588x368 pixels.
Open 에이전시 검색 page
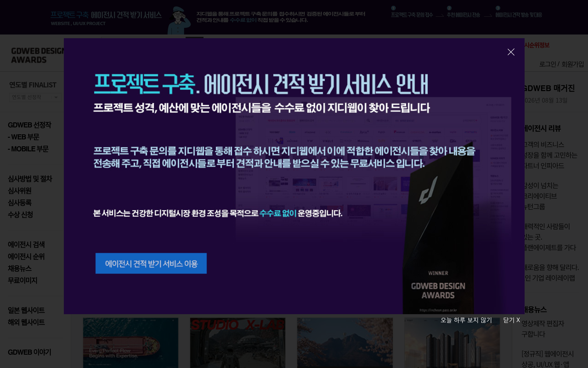coord(26,244)
